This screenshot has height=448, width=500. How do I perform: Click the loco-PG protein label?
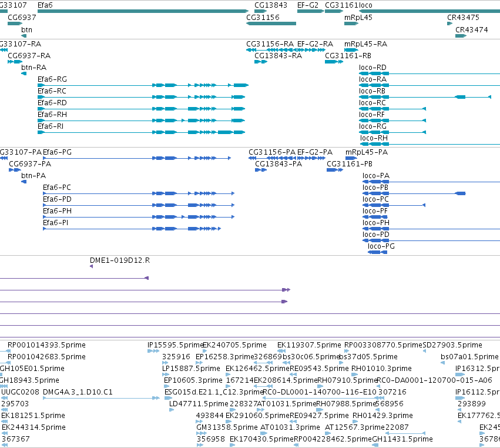pos(381,246)
